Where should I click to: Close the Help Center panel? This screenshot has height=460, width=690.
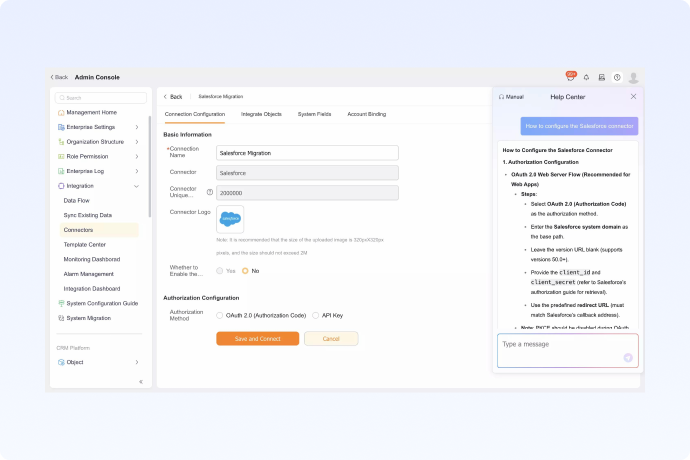coord(633,96)
